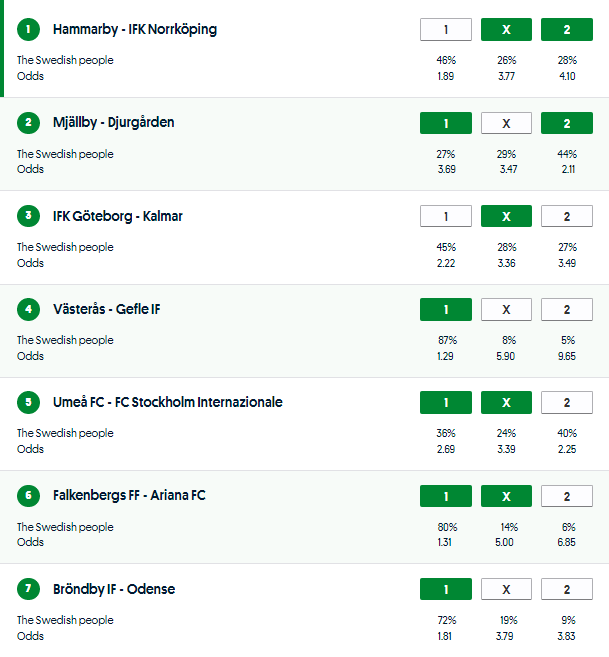Select draw (X) for Västerås - Gefle IF
The image size is (609, 657).
click(x=506, y=310)
